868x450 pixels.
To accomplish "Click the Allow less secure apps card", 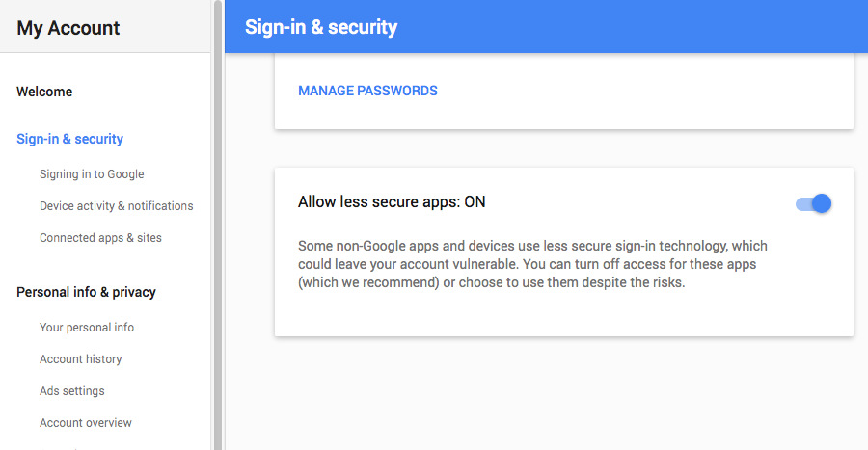I will click(x=564, y=252).
